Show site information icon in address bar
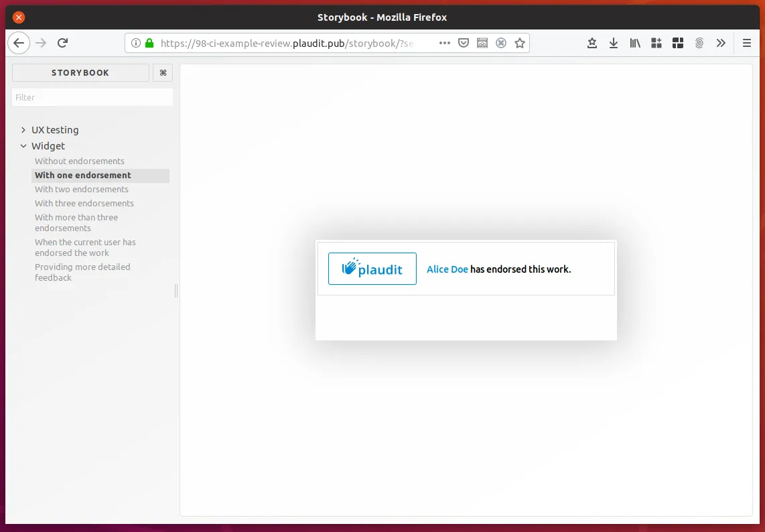The height and width of the screenshot is (532, 765). tap(136, 43)
